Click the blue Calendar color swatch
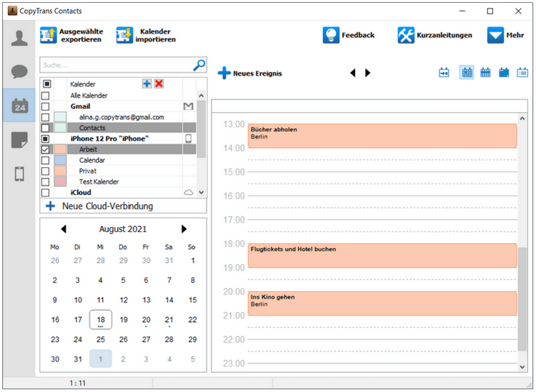Screen dimensions: 536x392 [x=60, y=160]
